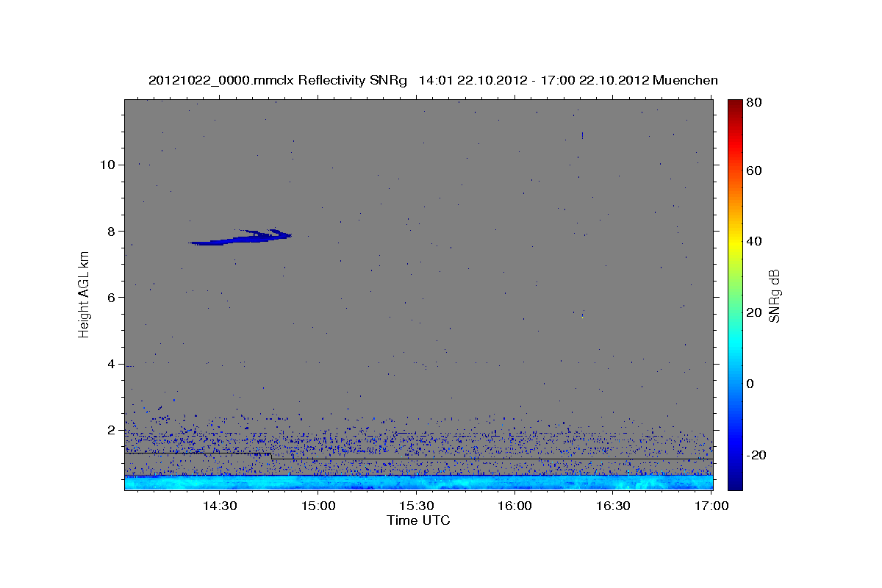882x588 pixels.
Task: Click the 17:00 time tick label
Action: pos(711,506)
